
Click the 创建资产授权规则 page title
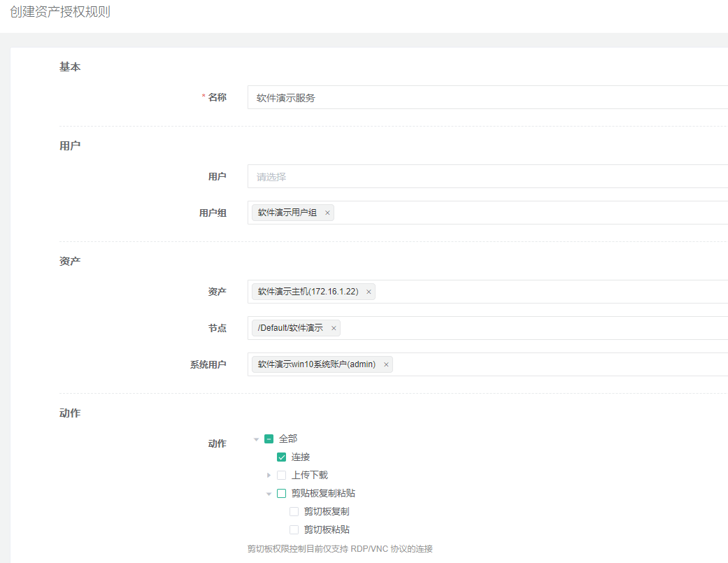point(60,12)
